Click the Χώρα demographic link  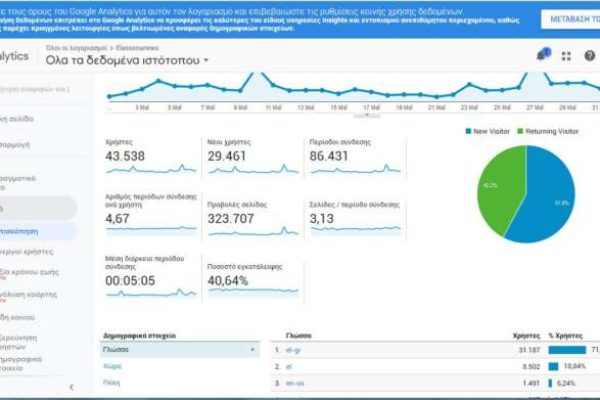point(112,366)
